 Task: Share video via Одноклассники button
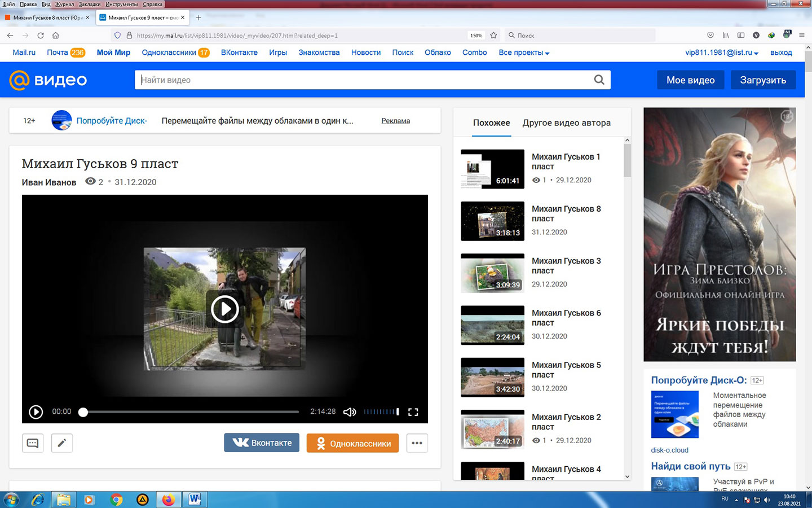pos(352,443)
